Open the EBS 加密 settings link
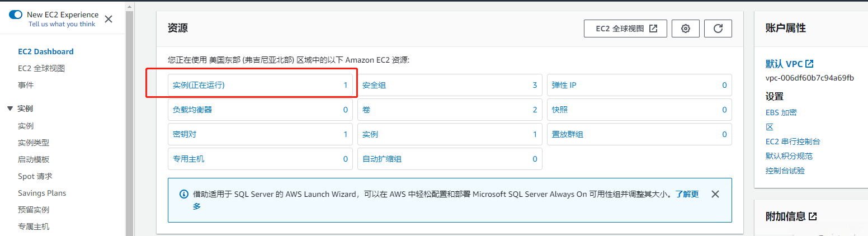 (781, 112)
